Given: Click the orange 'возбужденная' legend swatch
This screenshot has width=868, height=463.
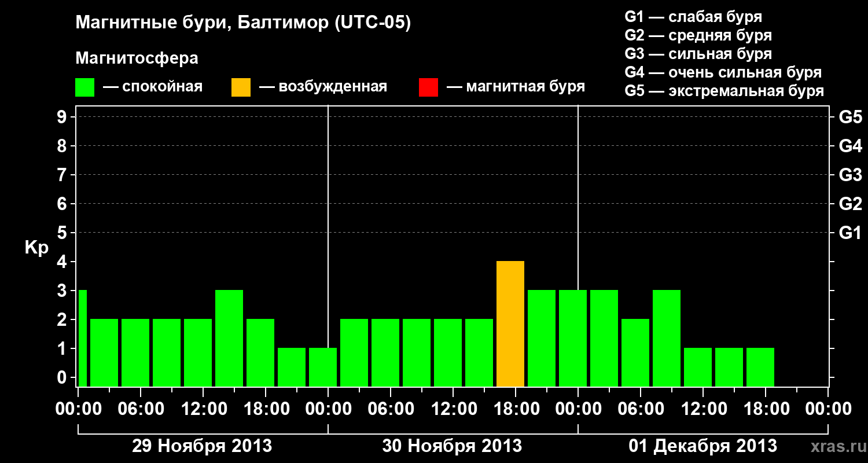Looking at the screenshot, I should pos(241,87).
